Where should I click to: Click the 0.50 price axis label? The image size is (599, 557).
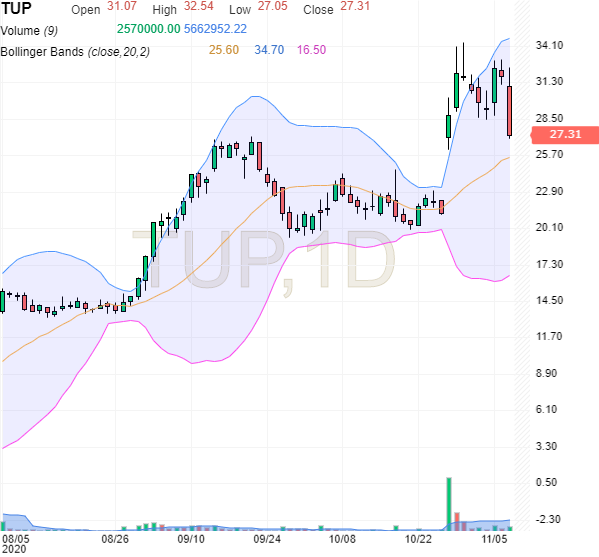[x=546, y=483]
